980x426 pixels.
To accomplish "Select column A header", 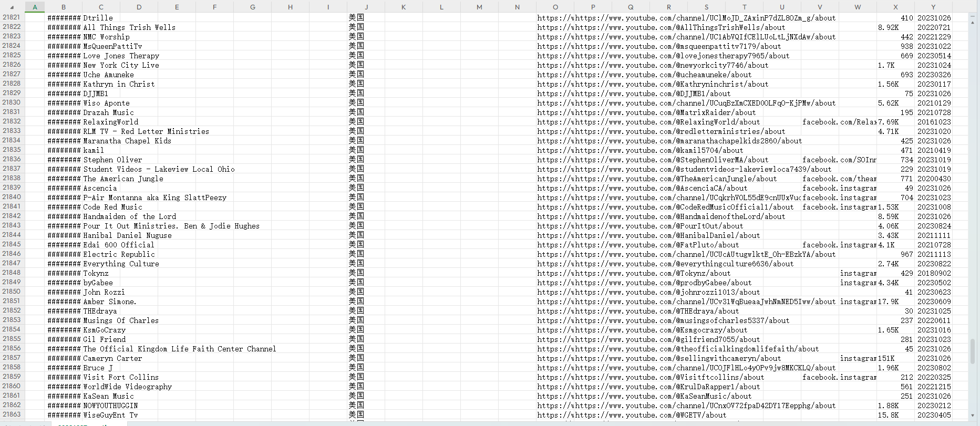I will point(35,7).
